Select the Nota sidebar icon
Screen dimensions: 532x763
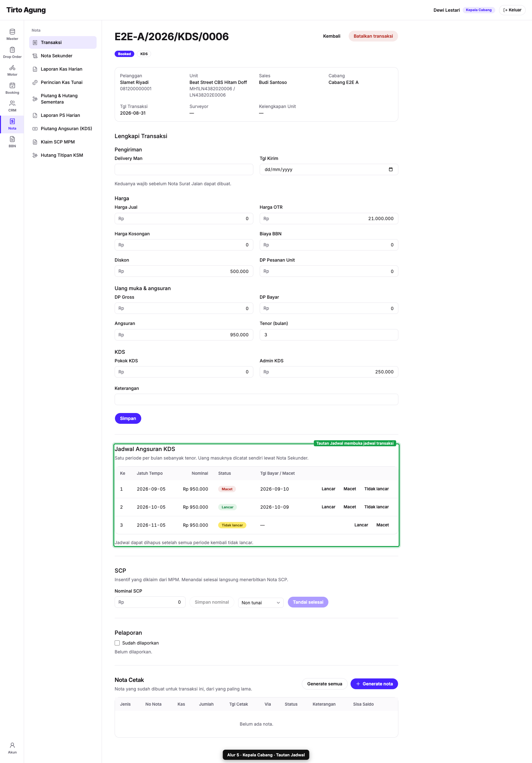[12, 121]
